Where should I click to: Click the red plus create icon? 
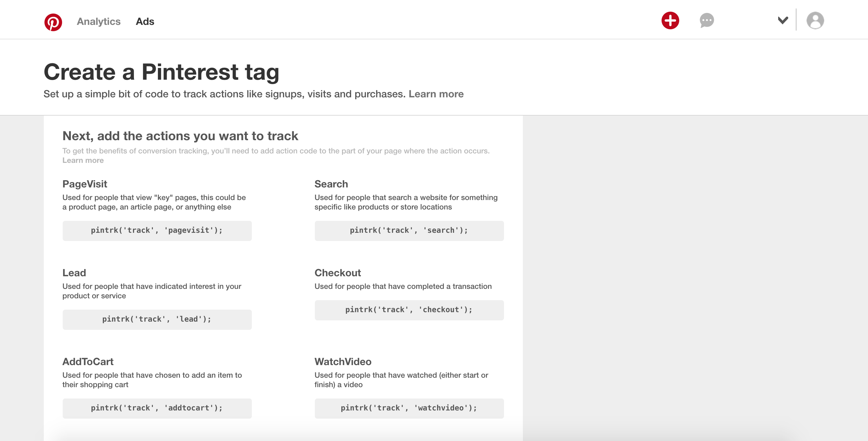pos(670,20)
